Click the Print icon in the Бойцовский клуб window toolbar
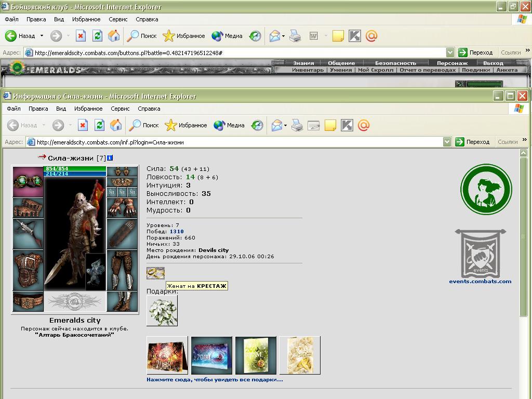 point(295,36)
